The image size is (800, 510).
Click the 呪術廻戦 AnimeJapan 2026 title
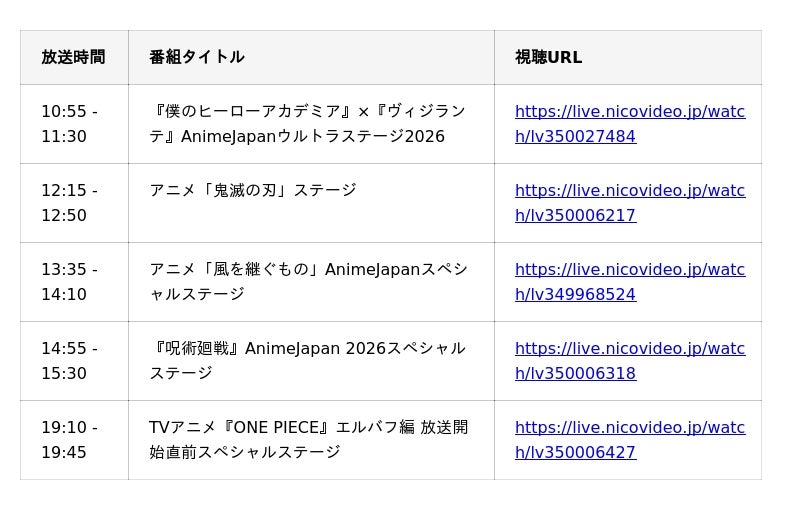[x=307, y=361]
